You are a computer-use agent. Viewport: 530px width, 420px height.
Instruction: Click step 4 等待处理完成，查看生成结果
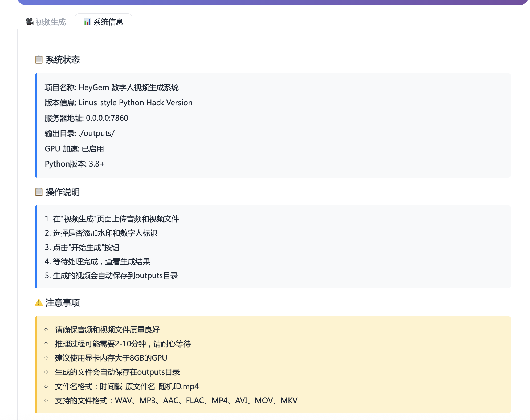pyautogui.click(x=97, y=261)
